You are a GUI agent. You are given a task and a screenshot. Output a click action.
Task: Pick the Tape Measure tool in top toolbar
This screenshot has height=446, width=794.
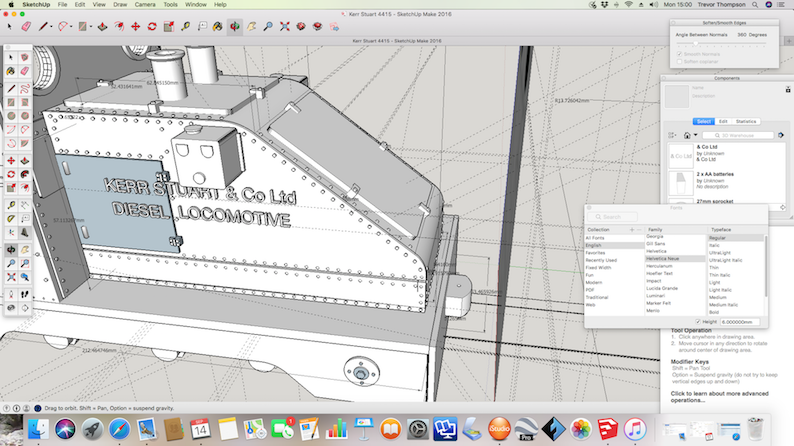tap(185, 26)
